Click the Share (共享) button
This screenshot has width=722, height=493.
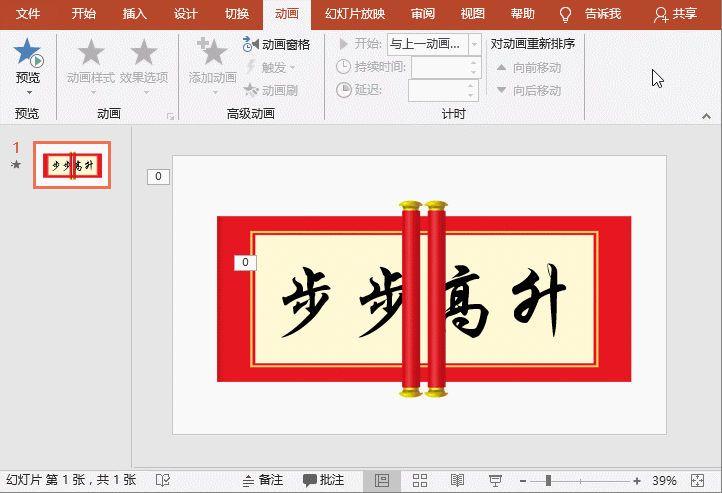pos(675,14)
